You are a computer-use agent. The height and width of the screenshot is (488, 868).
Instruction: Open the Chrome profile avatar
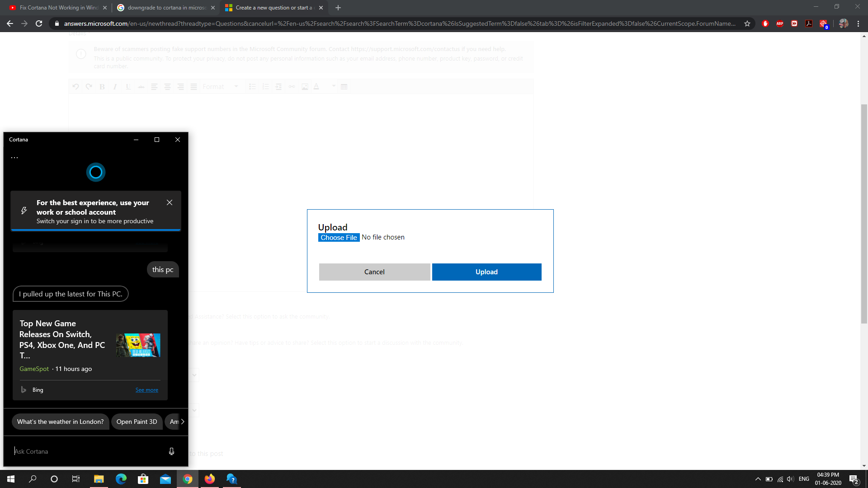pyautogui.click(x=844, y=23)
